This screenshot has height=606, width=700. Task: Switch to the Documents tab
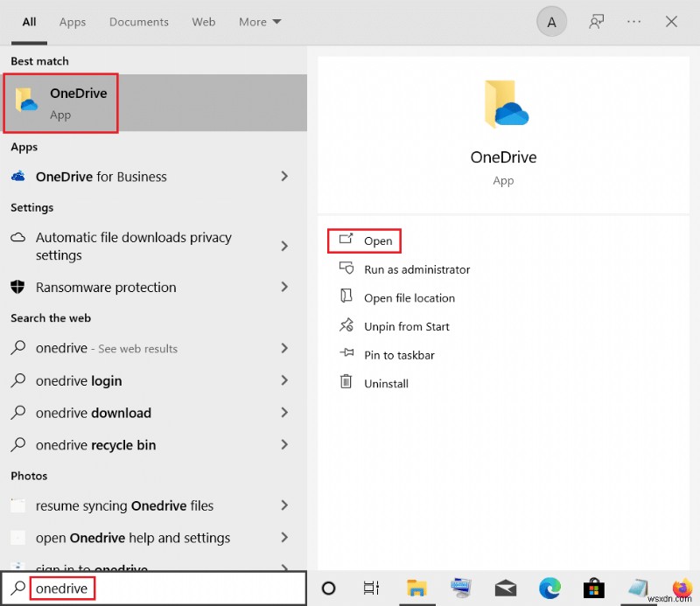(138, 22)
